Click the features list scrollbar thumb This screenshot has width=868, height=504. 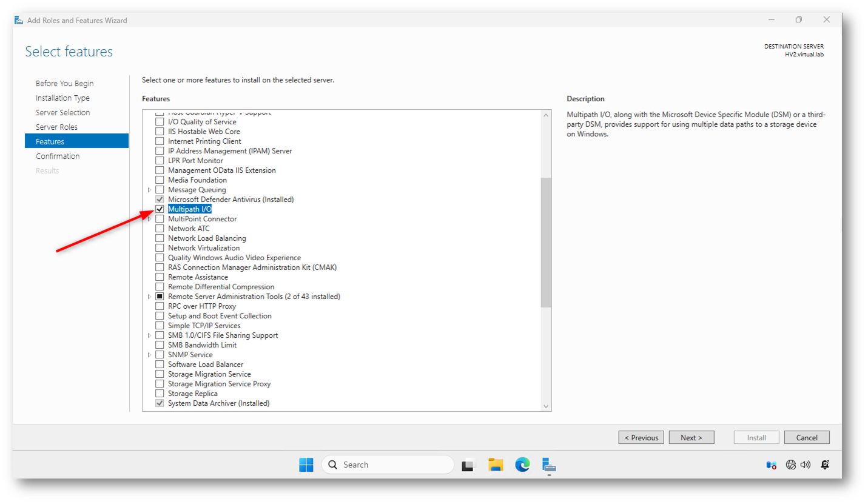(x=546, y=243)
